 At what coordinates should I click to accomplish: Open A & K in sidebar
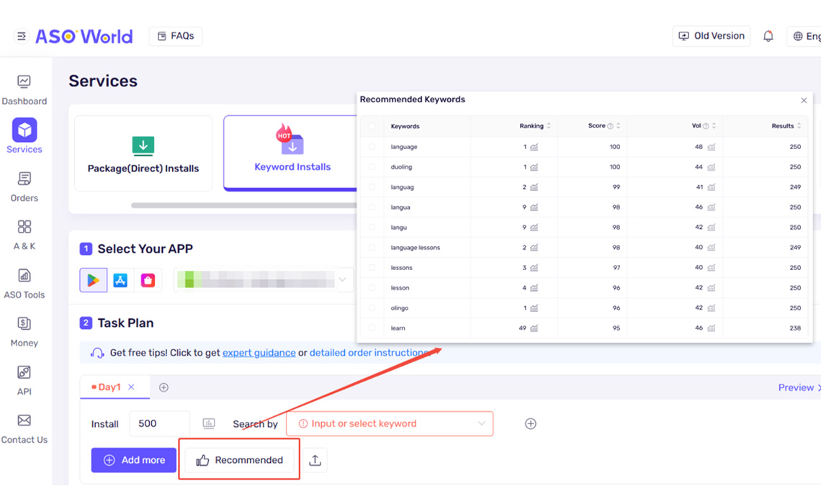[24, 235]
